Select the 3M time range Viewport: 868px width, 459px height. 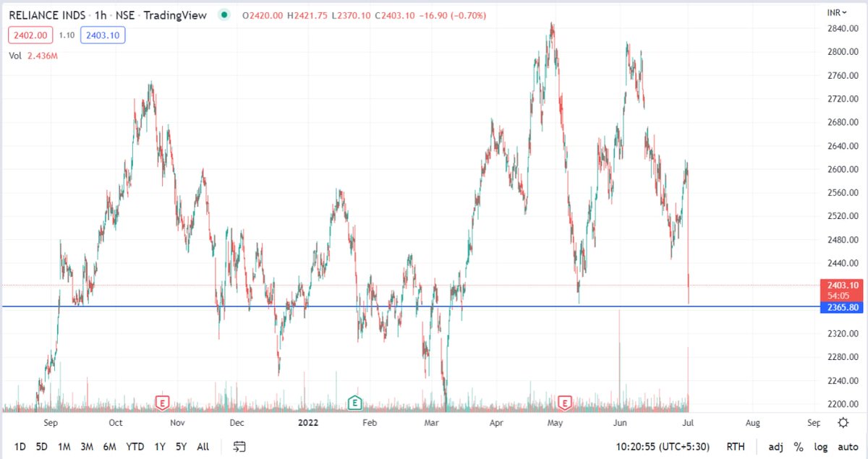coord(87,447)
